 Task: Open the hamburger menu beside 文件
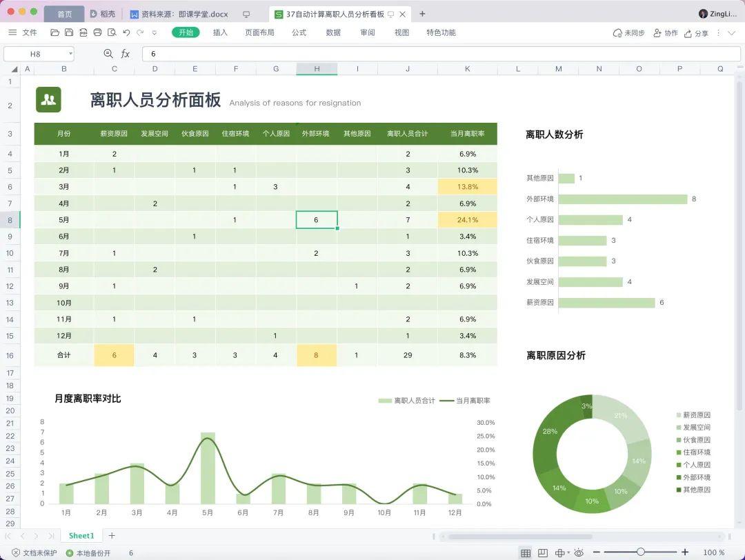pos(13,32)
